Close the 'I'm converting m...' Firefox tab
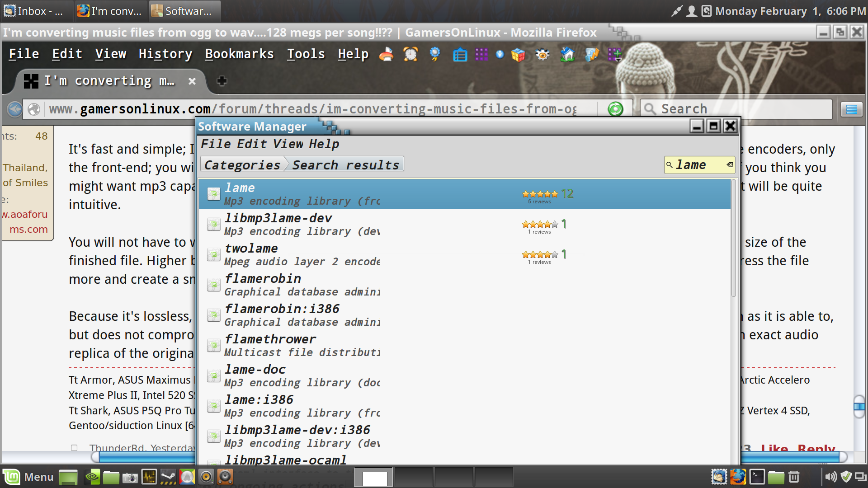Screen dimensions: 868x488 [x=192, y=81]
